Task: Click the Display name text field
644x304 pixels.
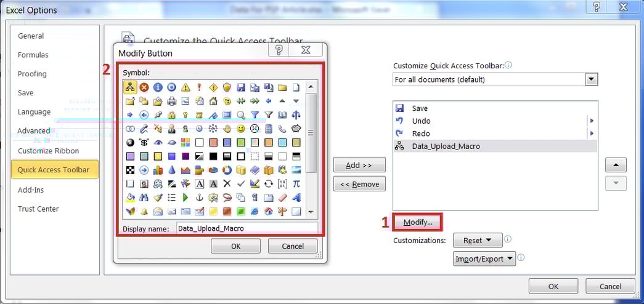Action: tap(247, 228)
